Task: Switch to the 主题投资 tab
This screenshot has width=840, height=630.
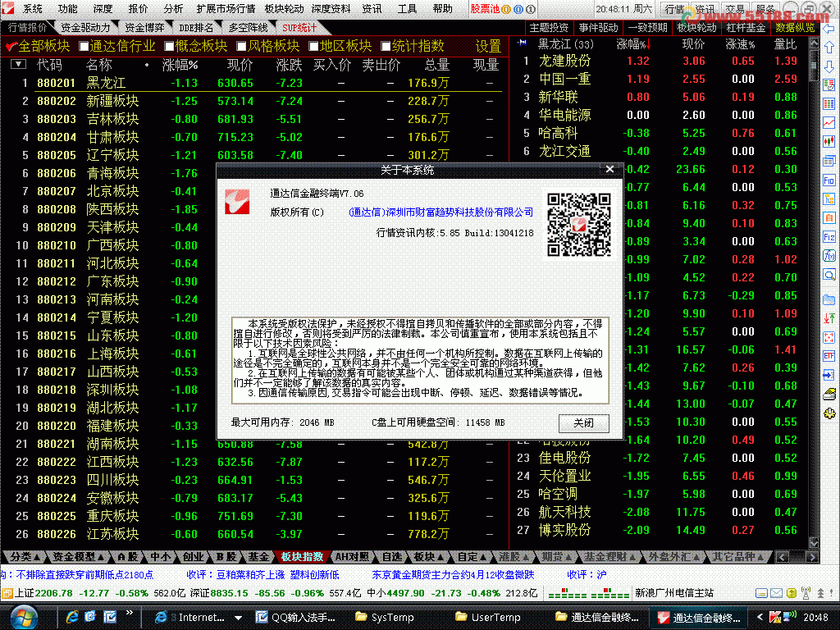Action: click(549, 27)
